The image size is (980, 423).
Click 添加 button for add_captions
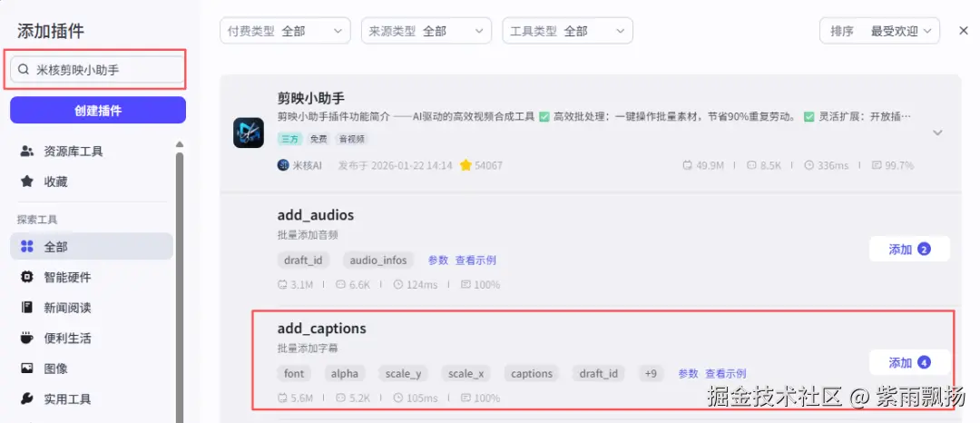[x=909, y=362]
